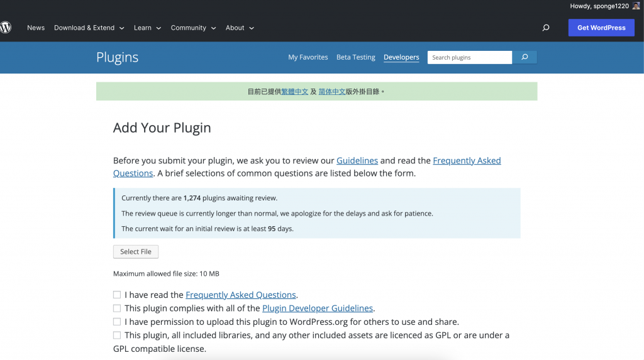
Task: Go to the News menu item
Action: 36,28
